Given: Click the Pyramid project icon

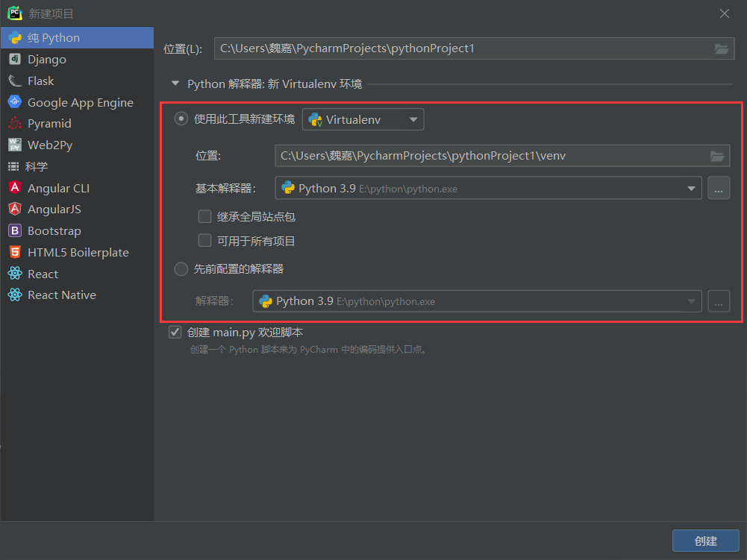Looking at the screenshot, I should [x=15, y=123].
